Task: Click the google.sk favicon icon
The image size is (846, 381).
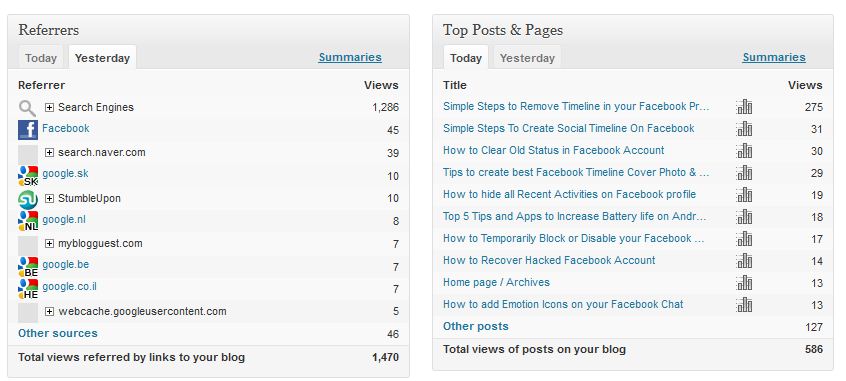Action: click(x=28, y=176)
